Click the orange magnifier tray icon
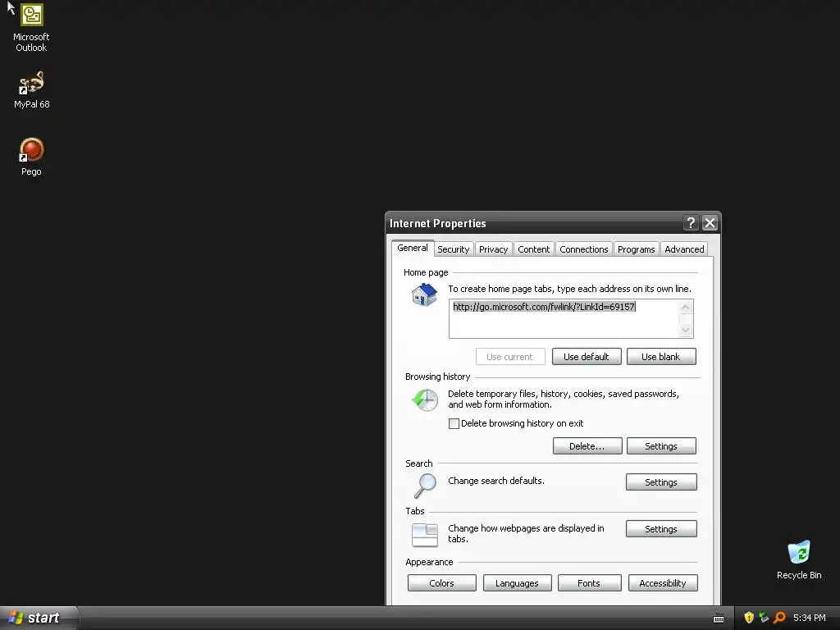This screenshot has width=840, height=630. click(779, 618)
